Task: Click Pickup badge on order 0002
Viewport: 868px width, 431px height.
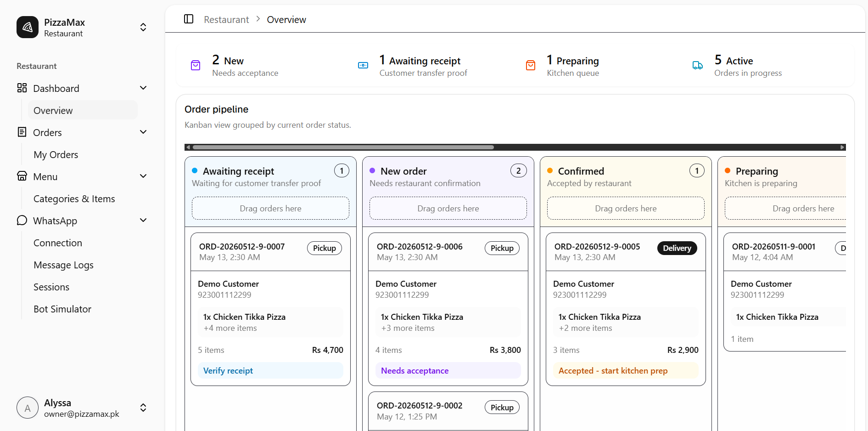Action: point(502,407)
